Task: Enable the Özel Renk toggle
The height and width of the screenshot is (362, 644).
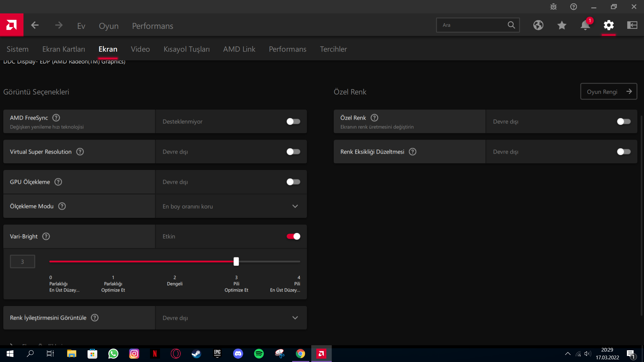Action: coord(624,121)
